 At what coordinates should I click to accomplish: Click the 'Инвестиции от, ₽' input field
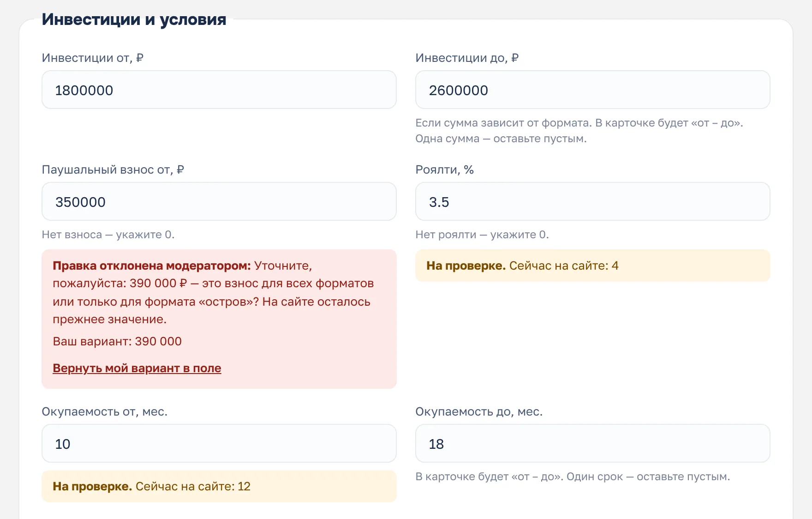[219, 90]
